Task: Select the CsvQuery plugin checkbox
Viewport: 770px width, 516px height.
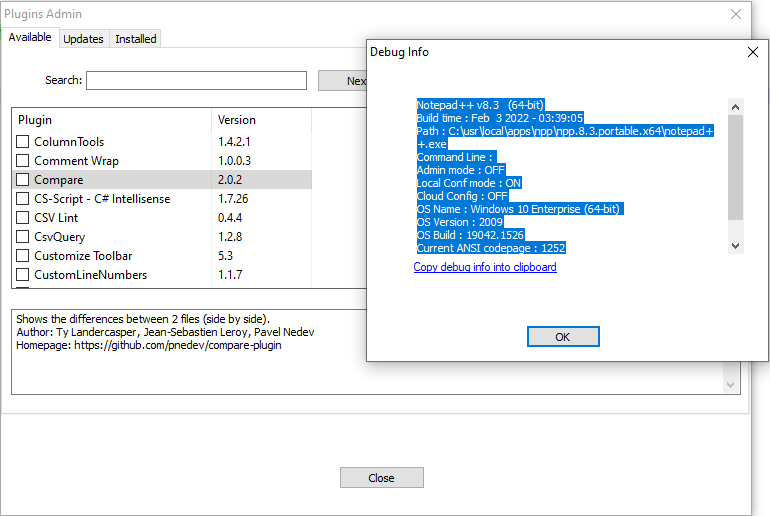Action: pos(23,237)
